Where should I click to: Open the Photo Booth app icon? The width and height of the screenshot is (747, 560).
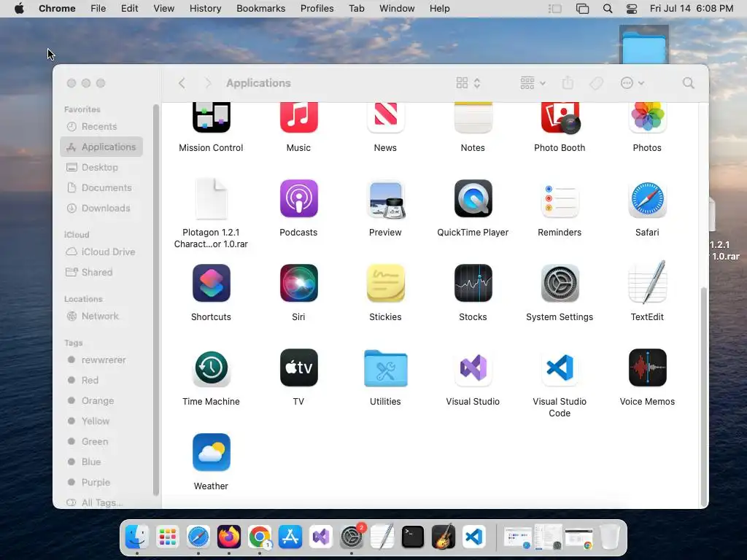click(x=560, y=117)
